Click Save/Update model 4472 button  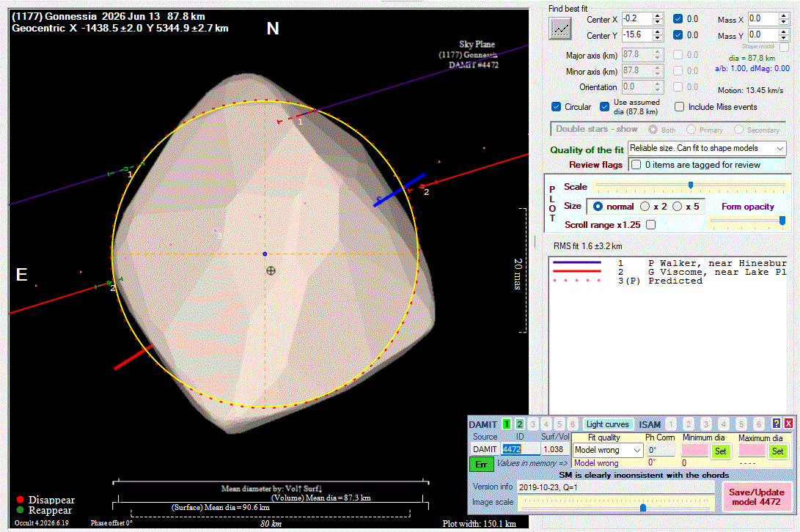click(756, 497)
